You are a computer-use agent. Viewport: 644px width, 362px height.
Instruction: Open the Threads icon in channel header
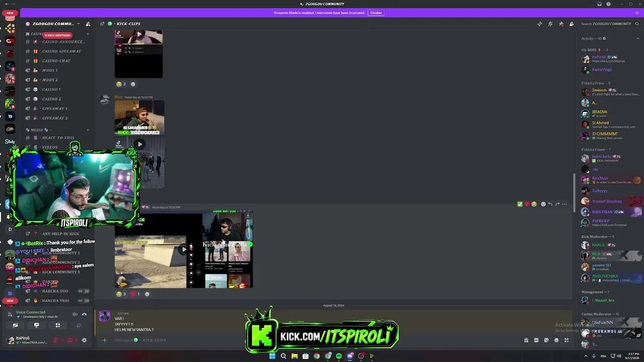540,24
